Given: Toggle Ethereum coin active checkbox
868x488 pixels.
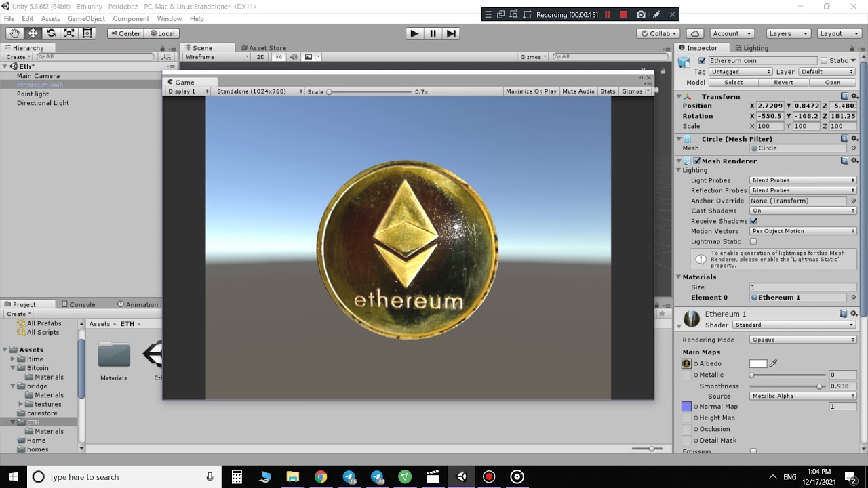Looking at the screenshot, I should tap(702, 60).
